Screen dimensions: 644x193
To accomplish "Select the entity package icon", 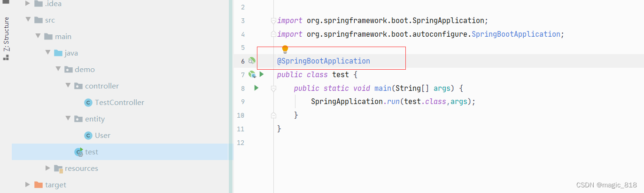I will click(78, 119).
